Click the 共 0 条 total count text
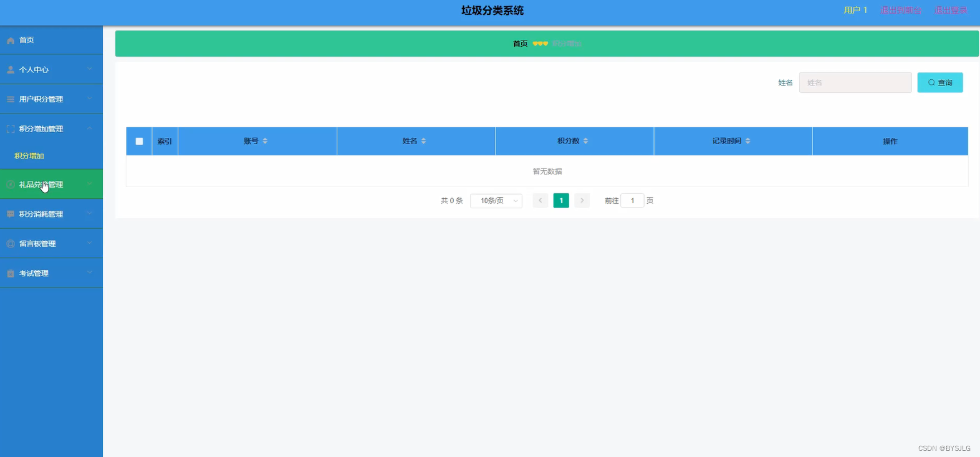980x457 pixels. click(452, 201)
